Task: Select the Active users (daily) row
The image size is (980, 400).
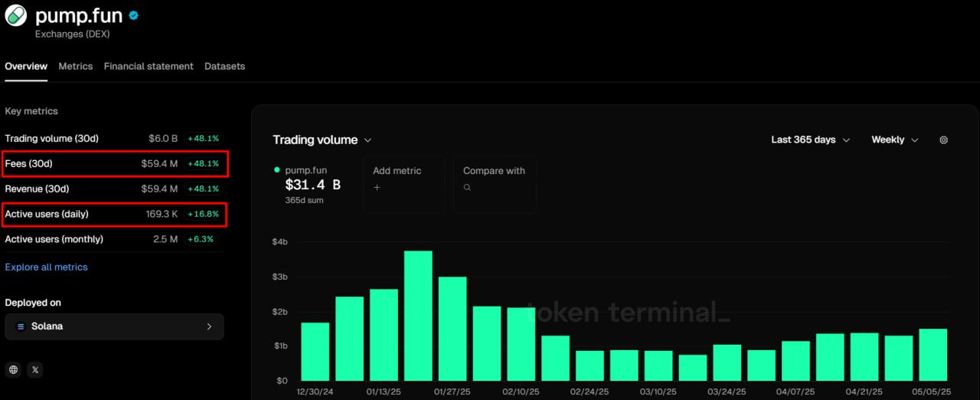Action: [x=114, y=215]
